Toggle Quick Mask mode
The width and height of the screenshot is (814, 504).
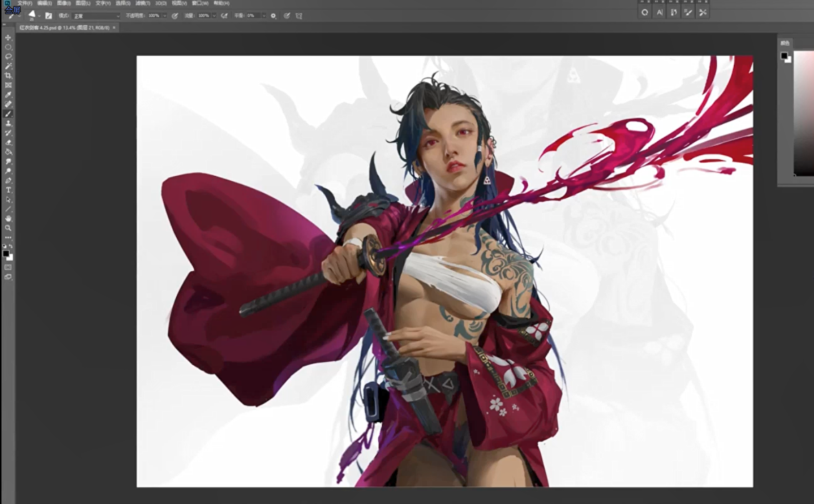click(8, 267)
